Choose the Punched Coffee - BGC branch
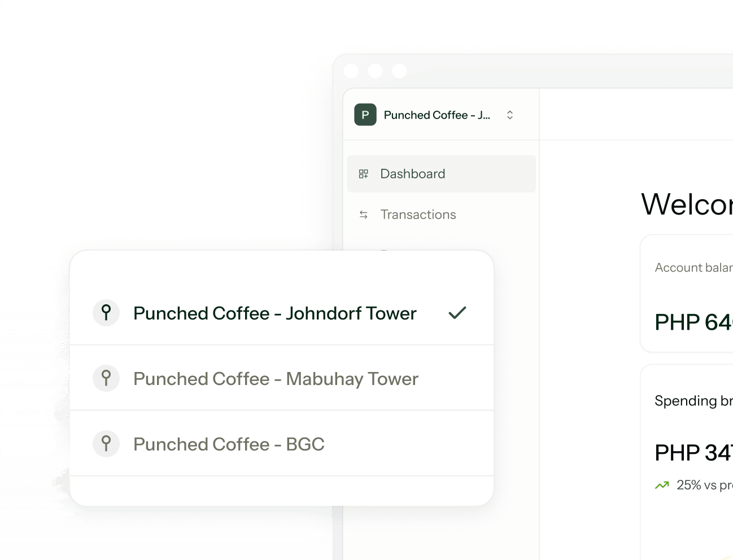733x560 pixels. point(229,444)
